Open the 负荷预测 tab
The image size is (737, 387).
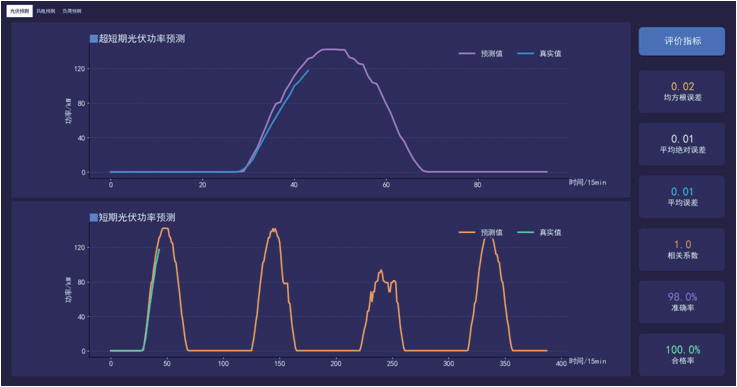pyautogui.click(x=72, y=11)
